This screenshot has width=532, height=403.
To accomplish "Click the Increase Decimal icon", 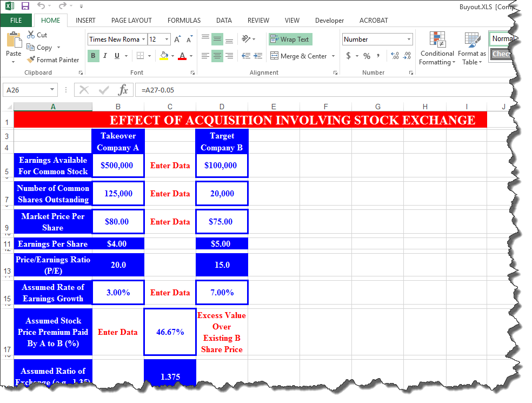I will [394, 56].
